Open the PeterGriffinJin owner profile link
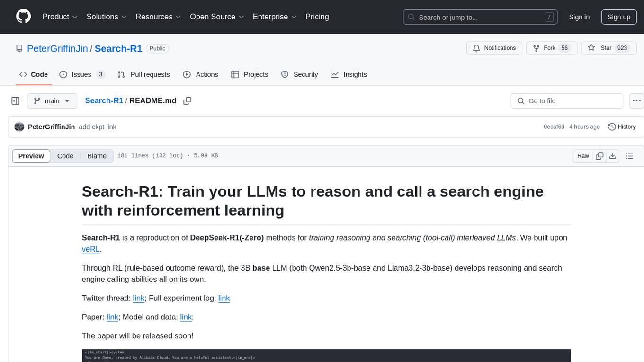The image size is (644, 362). 57,48
